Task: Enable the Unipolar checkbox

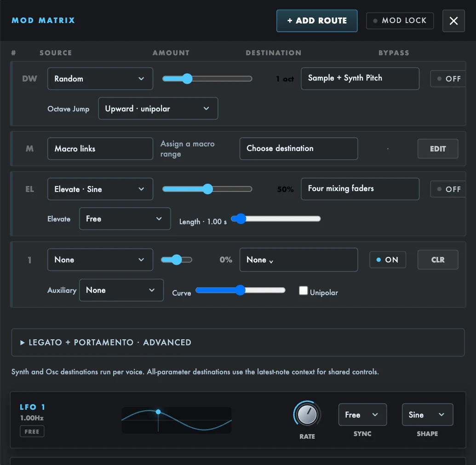Action: 303,291
